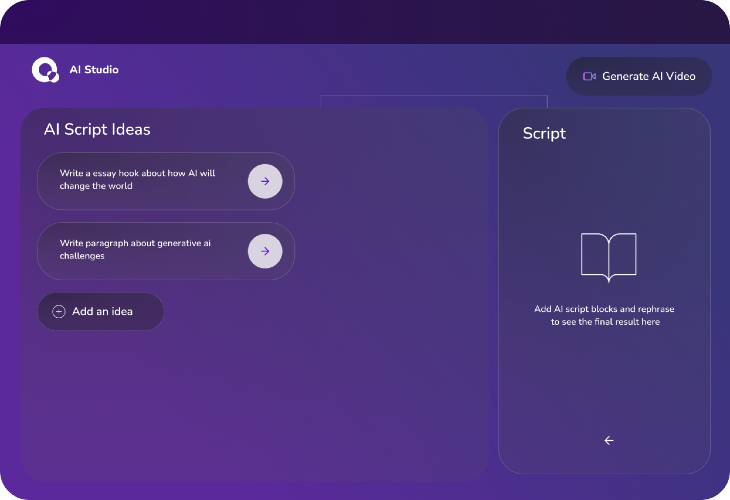Select the essay hook about AI idea card
Image resolution: width=730 pixels, height=500 pixels.
click(166, 181)
